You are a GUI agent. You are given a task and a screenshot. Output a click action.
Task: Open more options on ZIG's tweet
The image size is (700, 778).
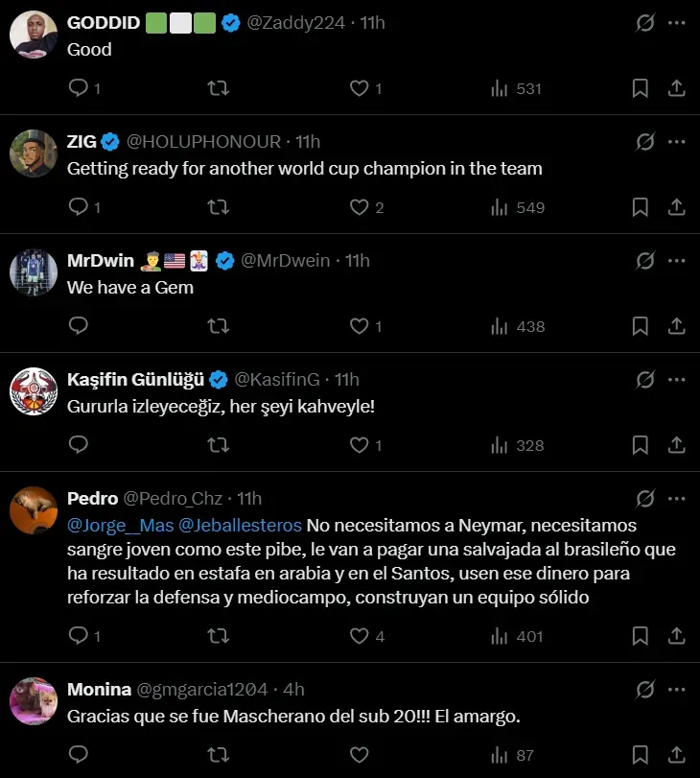pos(677,142)
